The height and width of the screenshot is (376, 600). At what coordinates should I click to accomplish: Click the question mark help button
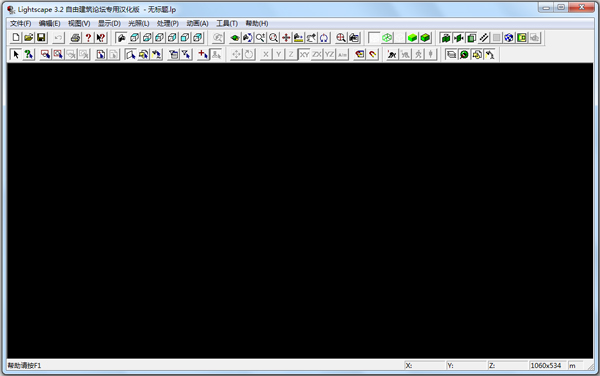pos(88,37)
